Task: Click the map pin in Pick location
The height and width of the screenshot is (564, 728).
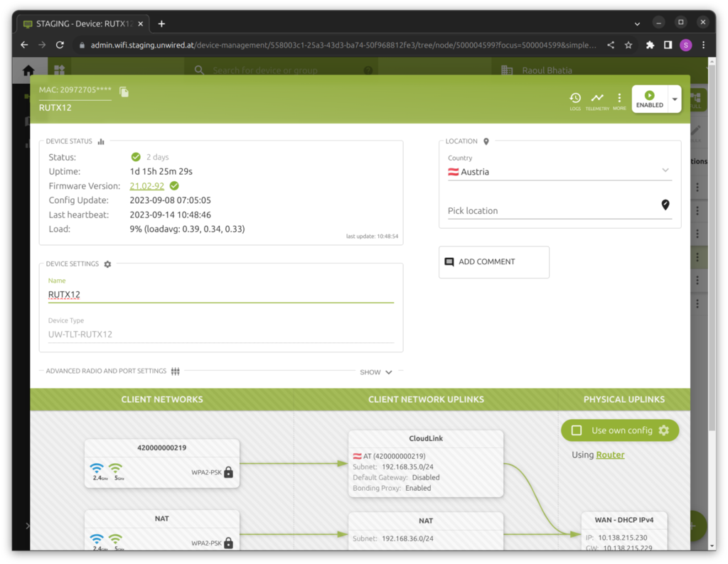Action: click(665, 205)
